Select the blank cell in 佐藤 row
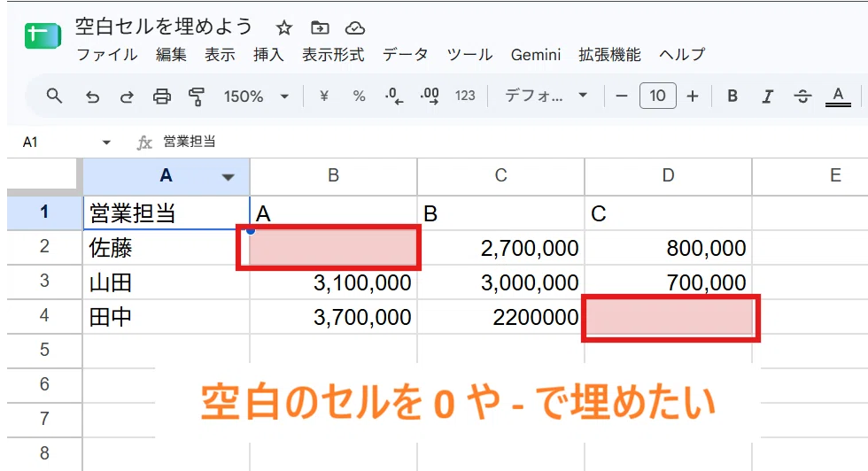This screenshot has height=471, width=868. [x=333, y=247]
